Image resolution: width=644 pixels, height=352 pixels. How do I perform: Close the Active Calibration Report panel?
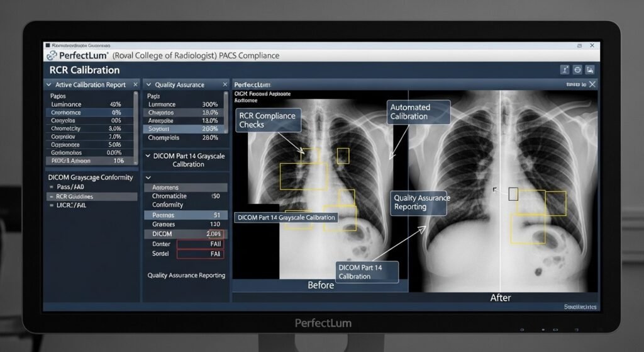(x=136, y=84)
